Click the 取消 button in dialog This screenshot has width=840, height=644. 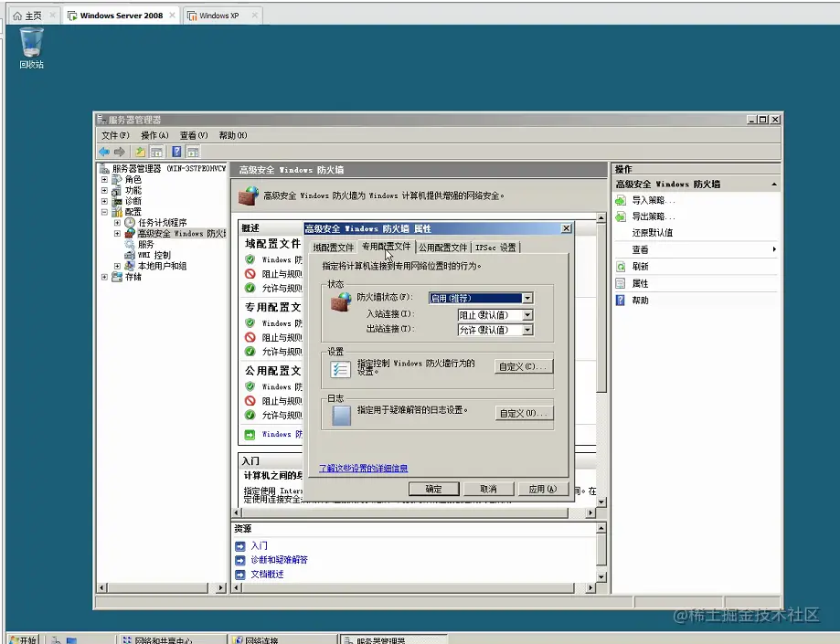coord(488,489)
